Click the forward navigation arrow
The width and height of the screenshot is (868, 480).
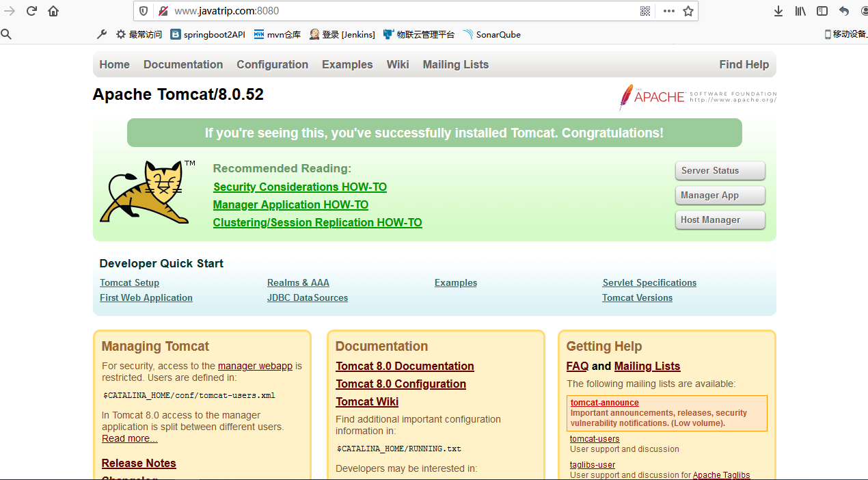[x=10, y=11]
